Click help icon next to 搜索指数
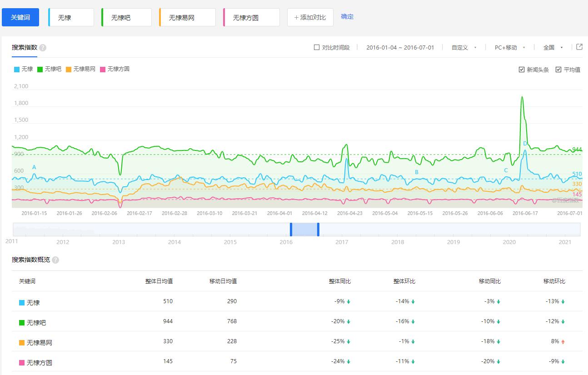 43,48
